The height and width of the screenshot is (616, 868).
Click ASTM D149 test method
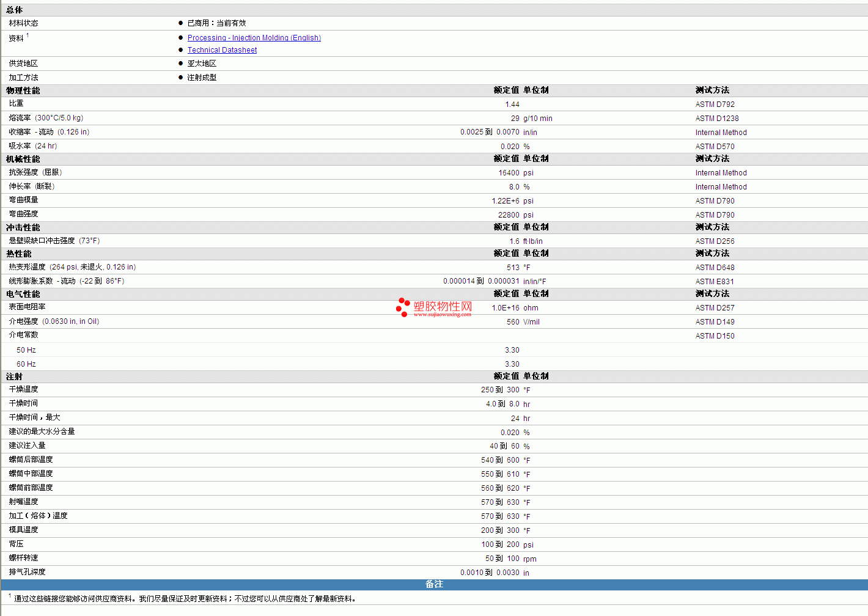[715, 322]
